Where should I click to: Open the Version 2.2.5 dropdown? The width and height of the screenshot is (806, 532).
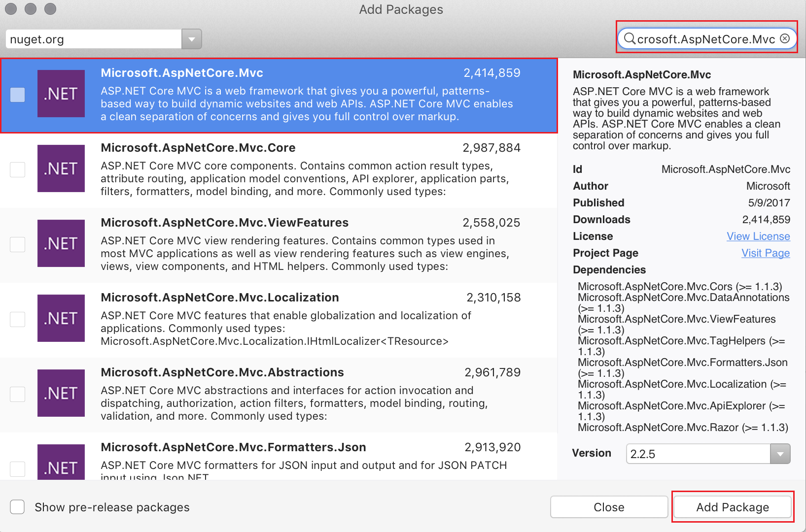pos(780,454)
